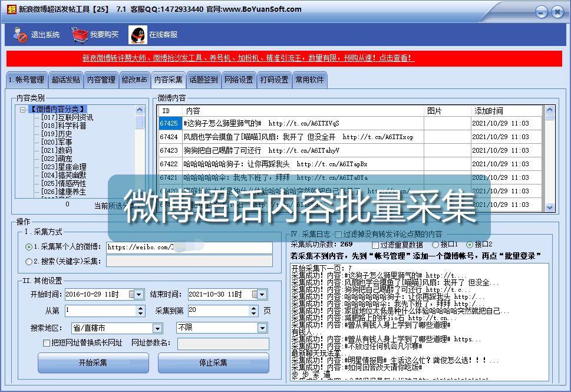The image size is (571, 392).
Task: Switch to the 修改Md5 tab
Action: [134, 80]
